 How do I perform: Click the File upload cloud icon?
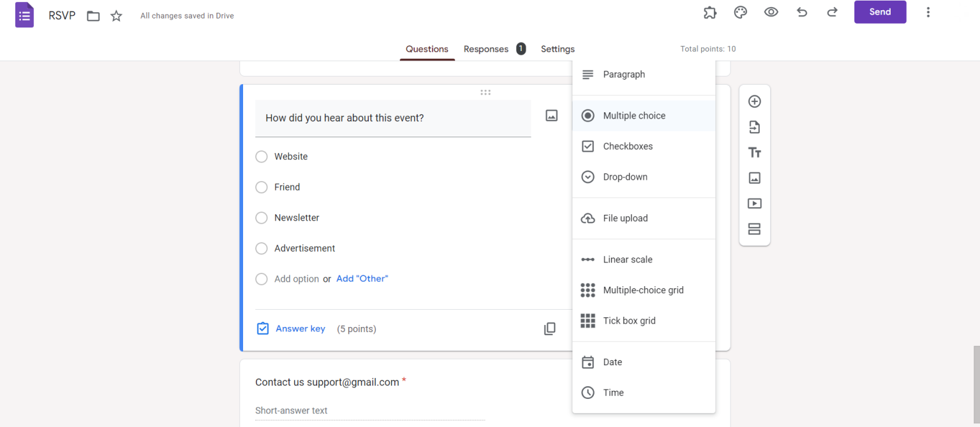point(588,219)
